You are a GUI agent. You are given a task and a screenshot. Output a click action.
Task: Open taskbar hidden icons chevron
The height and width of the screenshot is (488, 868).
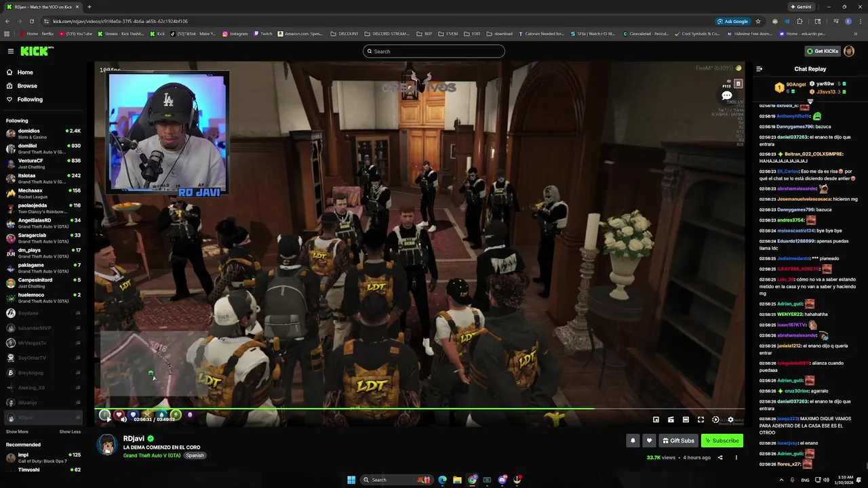click(x=781, y=480)
